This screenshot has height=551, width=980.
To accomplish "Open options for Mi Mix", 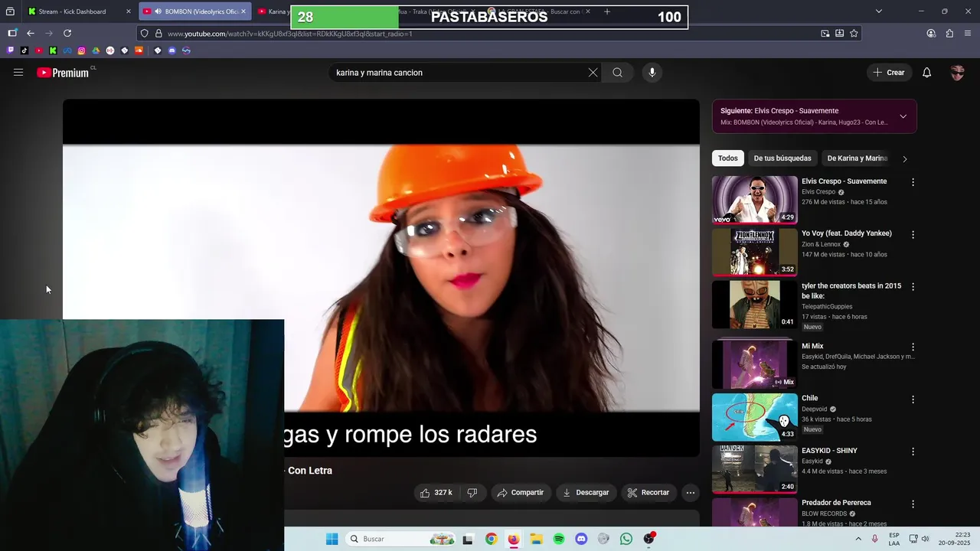I will tap(913, 347).
